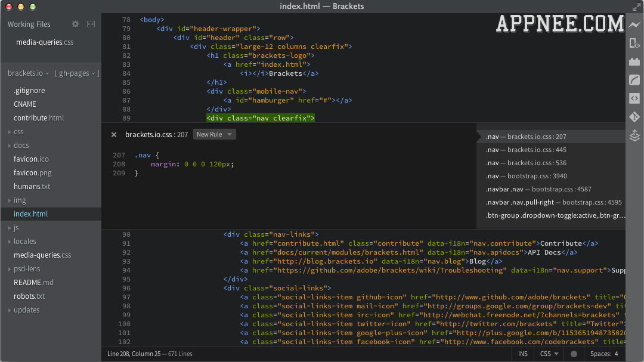
Task: Click line number 96 in gutter
Action: (126, 289)
